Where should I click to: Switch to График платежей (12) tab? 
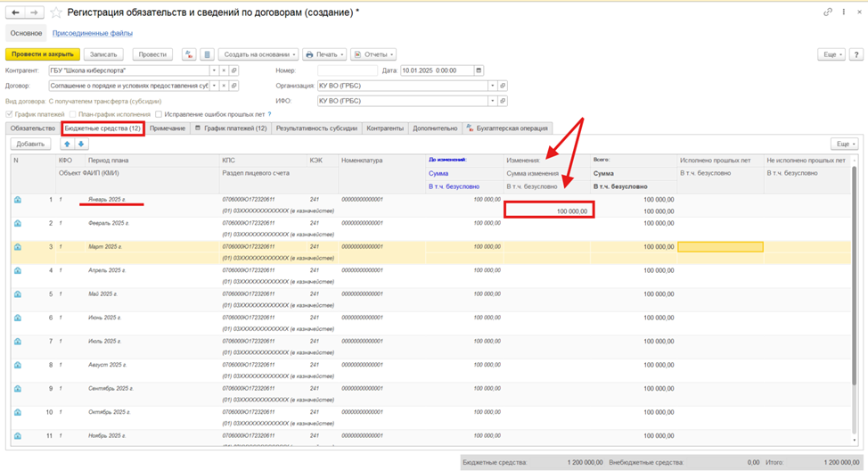tap(231, 128)
